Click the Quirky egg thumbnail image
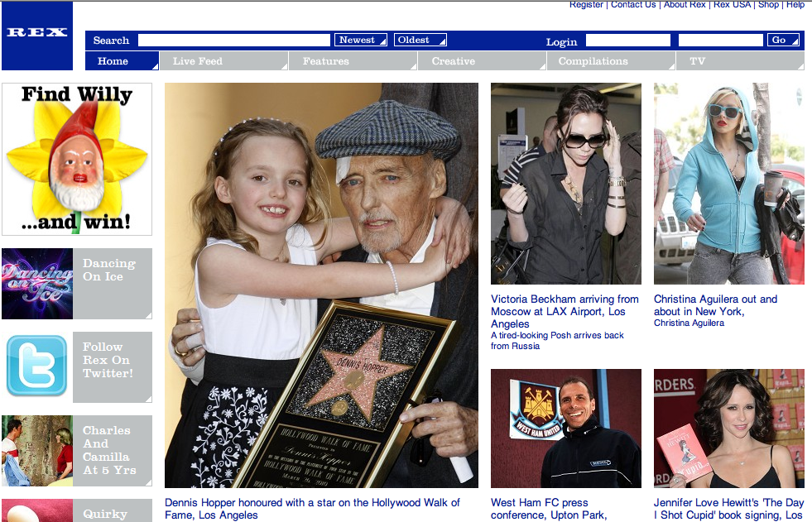 [37, 510]
